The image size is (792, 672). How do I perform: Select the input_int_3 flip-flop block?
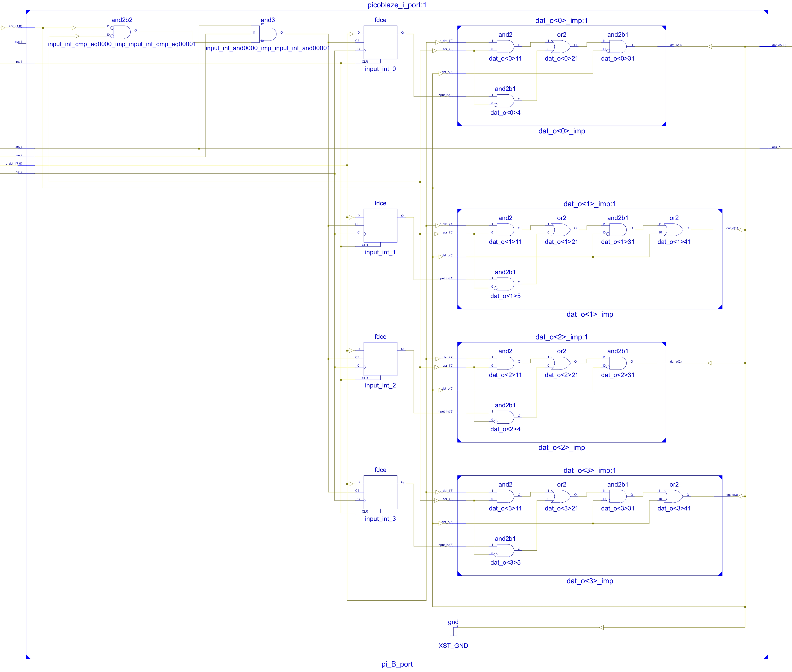pos(380,492)
